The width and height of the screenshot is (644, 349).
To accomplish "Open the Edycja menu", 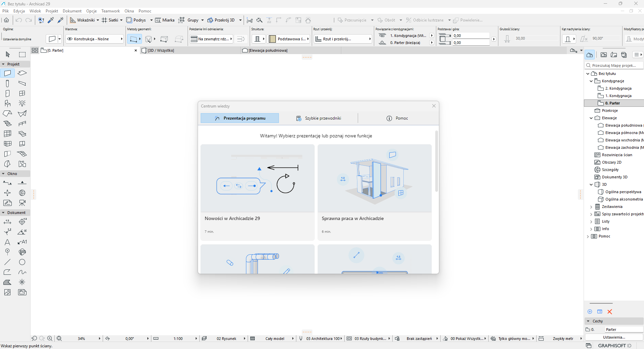I will (19, 11).
